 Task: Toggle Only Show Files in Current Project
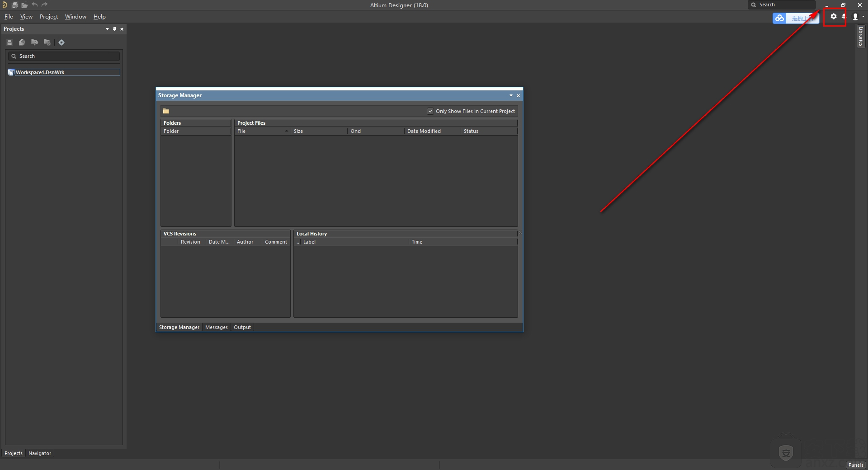(x=430, y=111)
